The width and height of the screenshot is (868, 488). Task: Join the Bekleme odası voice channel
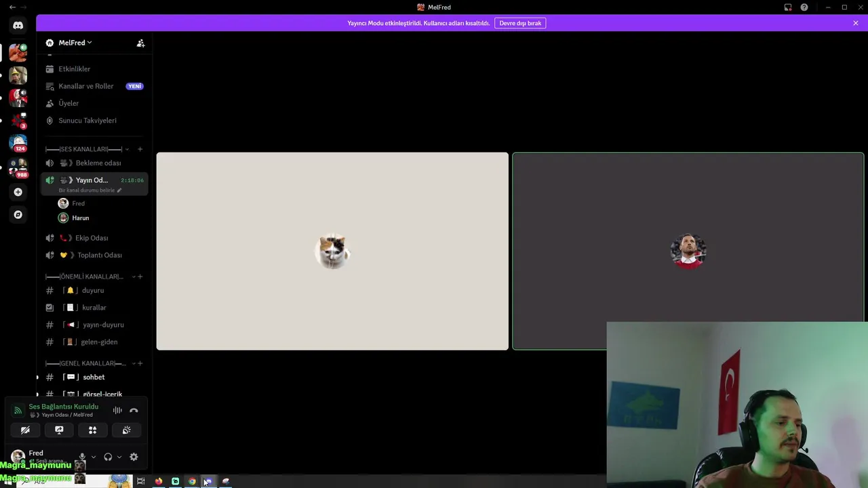pos(94,163)
